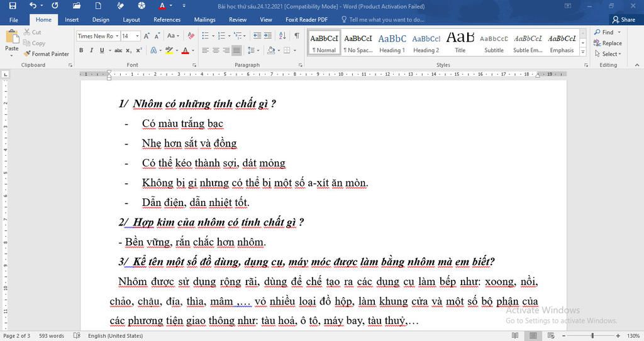Open the Font dialog launcher
Image resolution: width=644 pixels, height=341 pixels.
(x=194, y=65)
